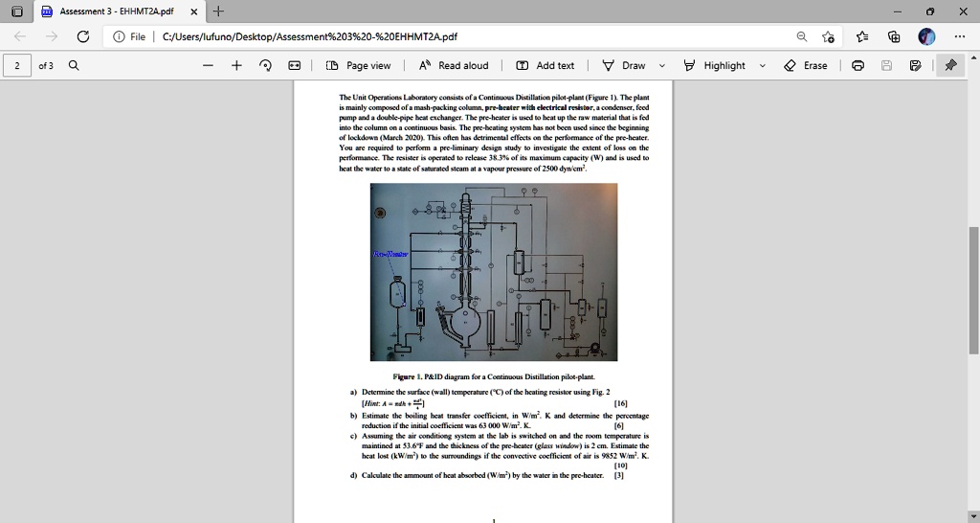Refresh the current page

(x=83, y=36)
